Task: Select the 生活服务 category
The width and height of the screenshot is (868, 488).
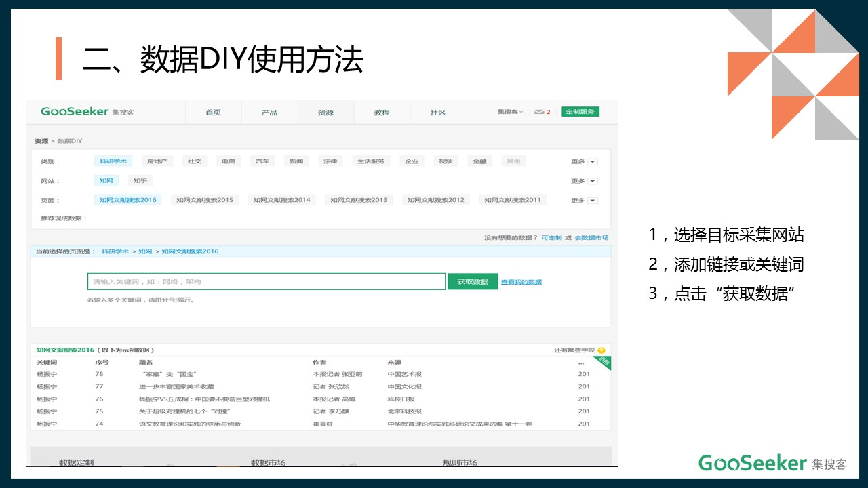Action: tap(371, 161)
